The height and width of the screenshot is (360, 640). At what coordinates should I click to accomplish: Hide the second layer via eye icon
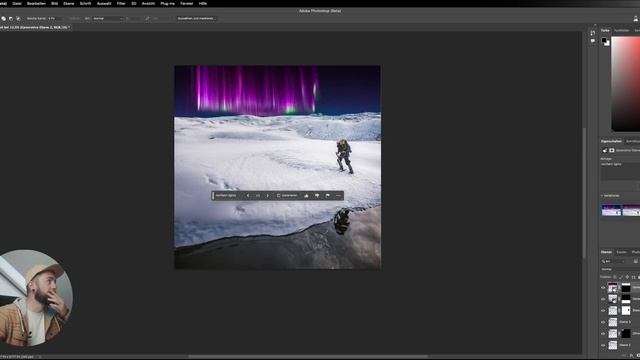click(x=603, y=299)
